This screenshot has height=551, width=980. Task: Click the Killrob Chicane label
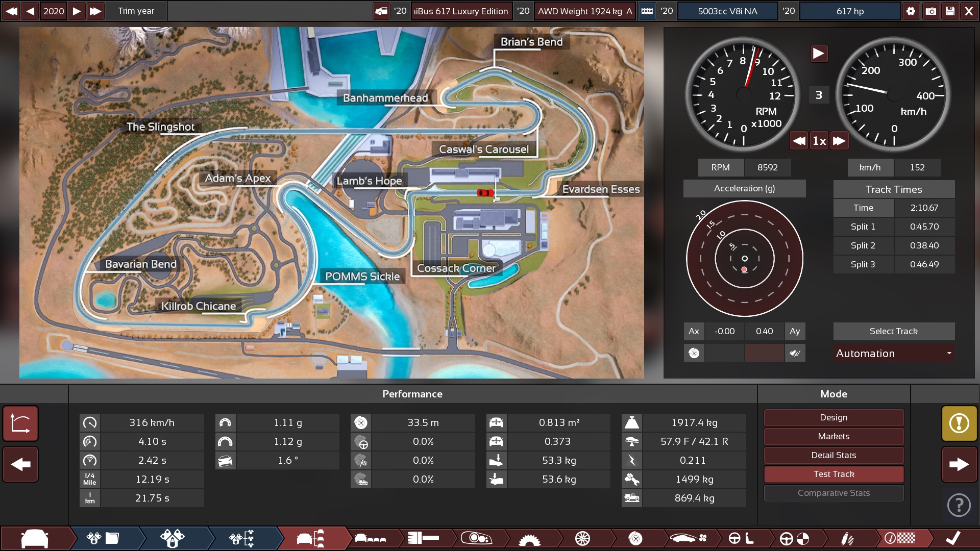[199, 306]
